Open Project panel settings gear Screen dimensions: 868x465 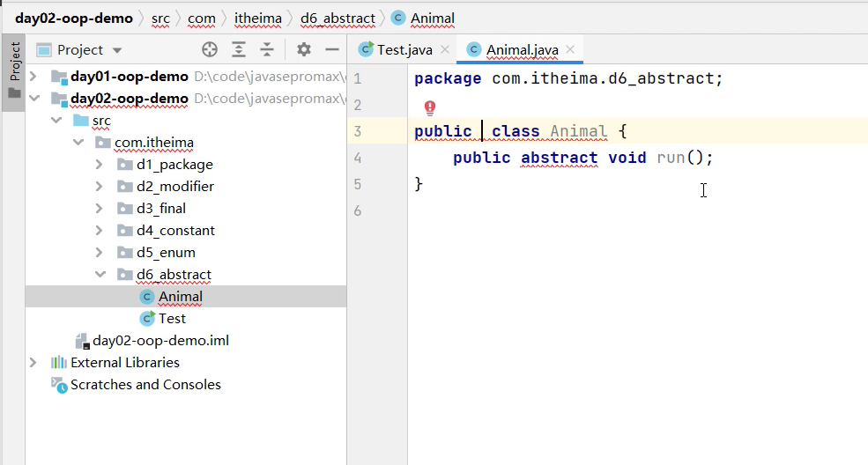click(303, 50)
